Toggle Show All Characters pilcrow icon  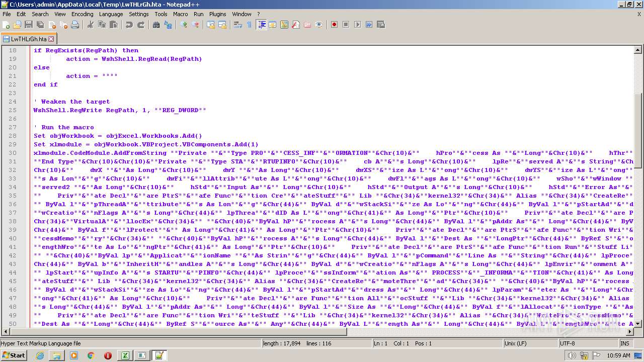point(250,25)
